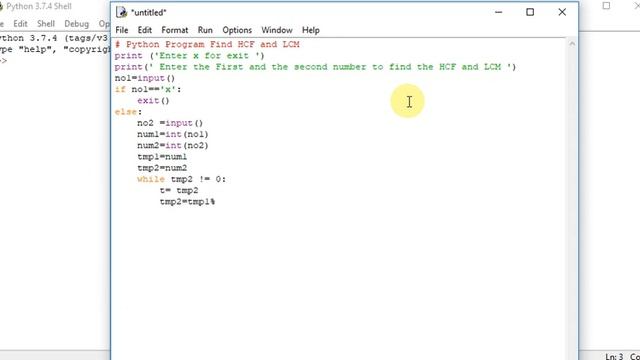Click the line "if no1=='x':"
The image size is (640, 360).
(x=148, y=89)
